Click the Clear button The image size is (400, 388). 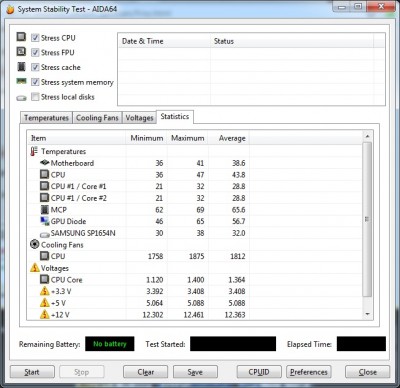click(x=145, y=372)
